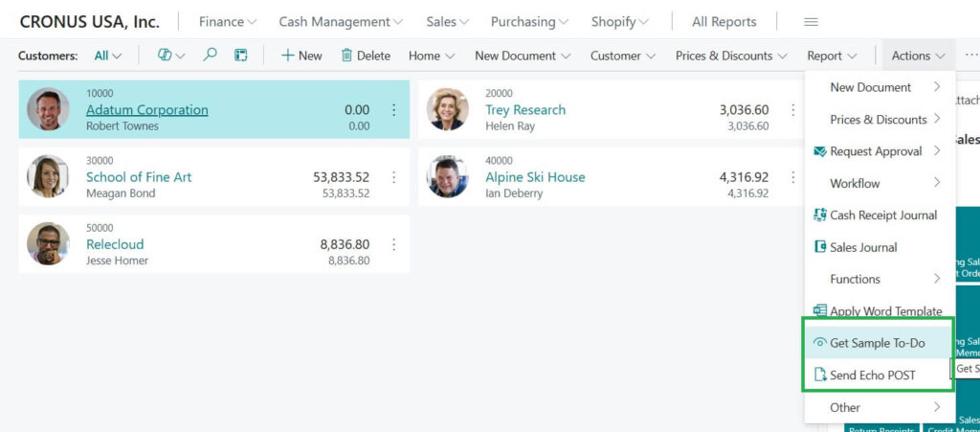Click the trash Delete button
The image size is (980, 432).
pyautogui.click(x=366, y=56)
